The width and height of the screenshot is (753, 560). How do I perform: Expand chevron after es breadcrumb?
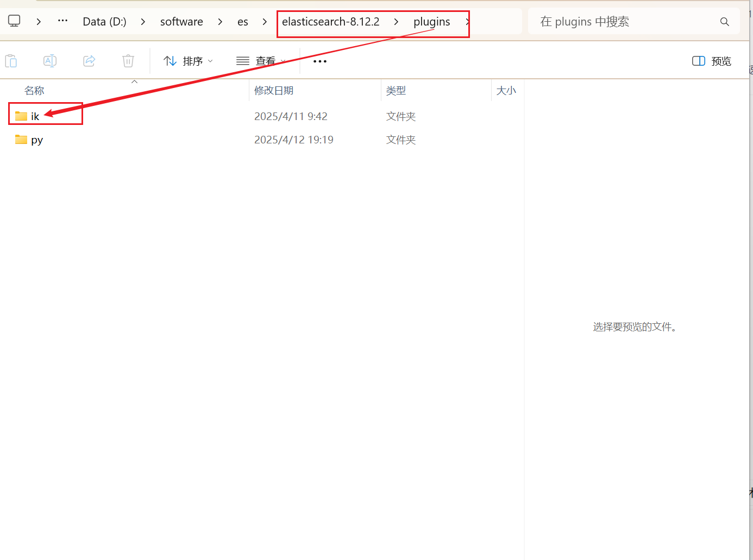(x=265, y=22)
